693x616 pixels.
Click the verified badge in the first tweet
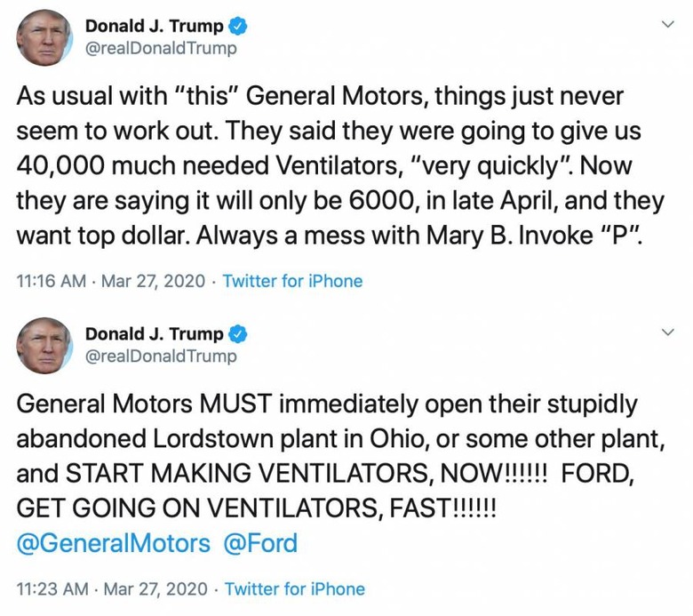coord(239,27)
